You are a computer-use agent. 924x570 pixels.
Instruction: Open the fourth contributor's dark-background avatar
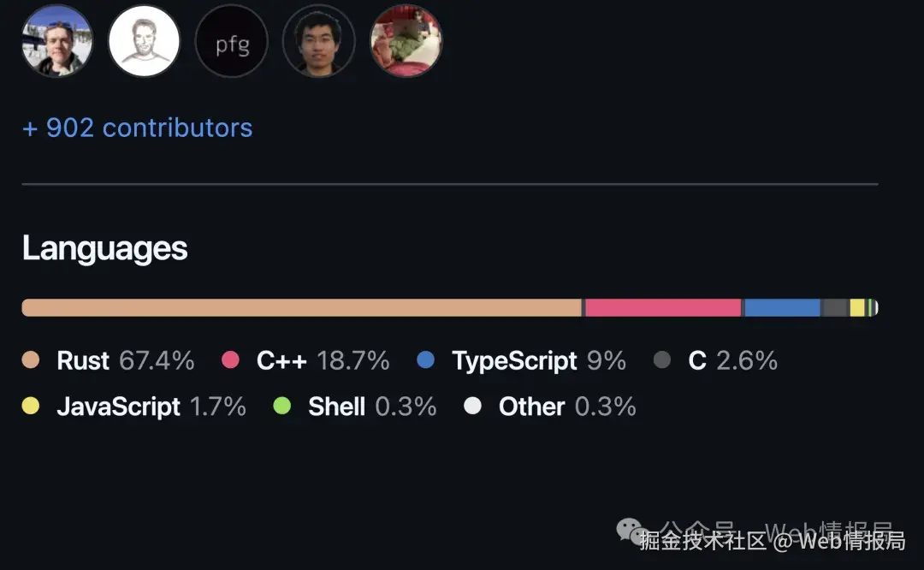coord(319,41)
